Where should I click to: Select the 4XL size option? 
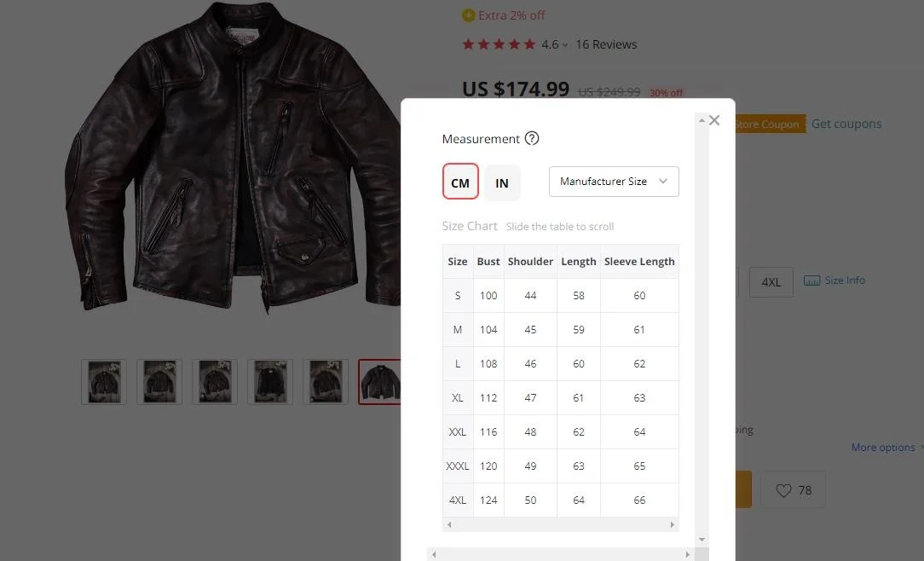click(x=771, y=282)
